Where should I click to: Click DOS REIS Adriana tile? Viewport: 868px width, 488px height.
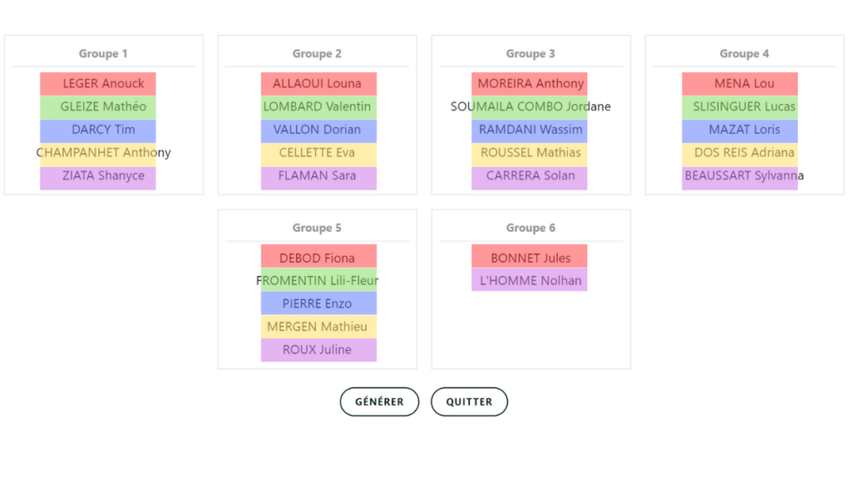pyautogui.click(x=740, y=153)
